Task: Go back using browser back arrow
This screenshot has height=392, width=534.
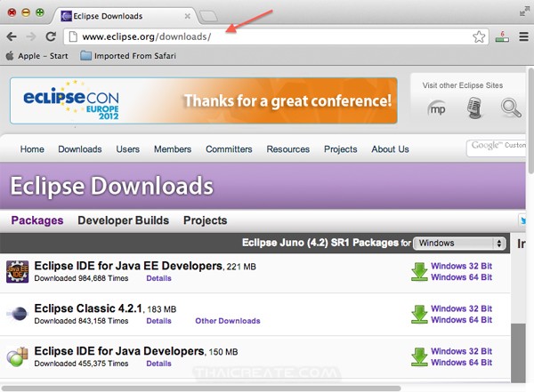Action: pos(12,36)
